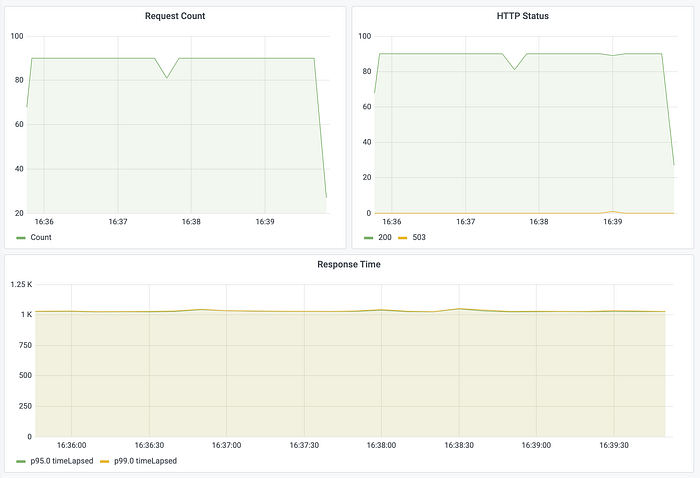Toggle the 503 series in HTTP Status legend
The height and width of the screenshot is (478, 700).
pyautogui.click(x=419, y=237)
